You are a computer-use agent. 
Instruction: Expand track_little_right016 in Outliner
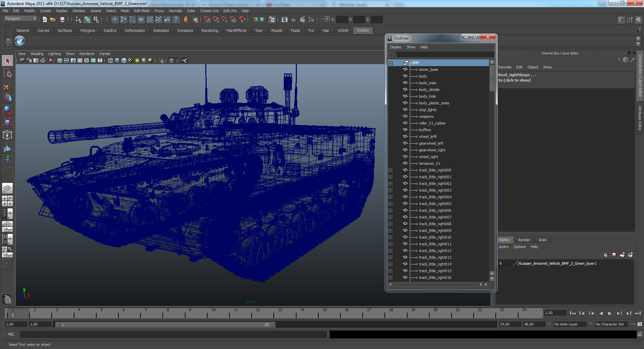pos(391,278)
